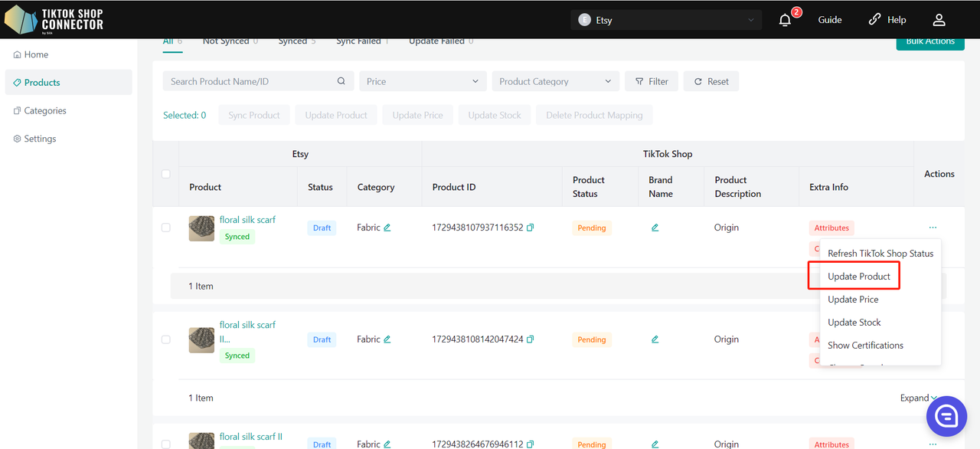Edit category for product ID ending 116352

[x=387, y=228]
